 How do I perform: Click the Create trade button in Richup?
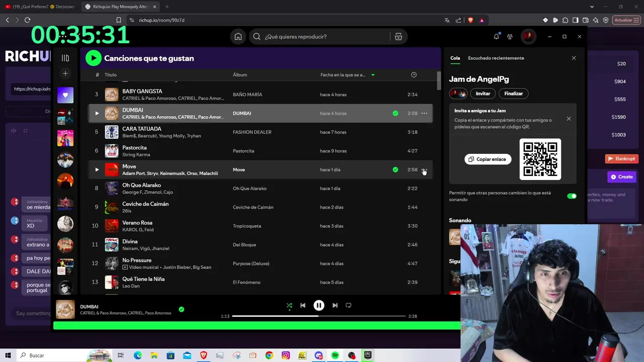(x=622, y=176)
